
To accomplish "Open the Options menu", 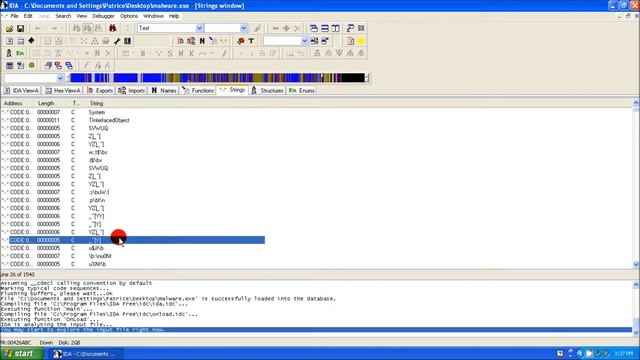I will click(129, 16).
